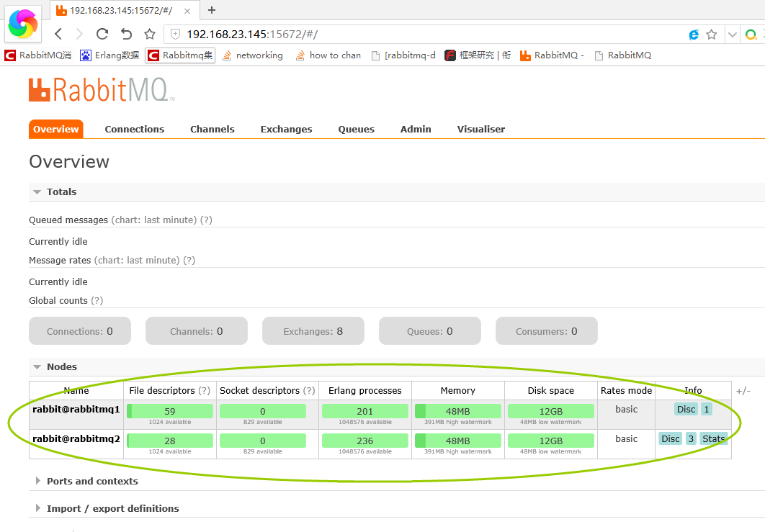Click the Queued messages help (?)

(206, 220)
